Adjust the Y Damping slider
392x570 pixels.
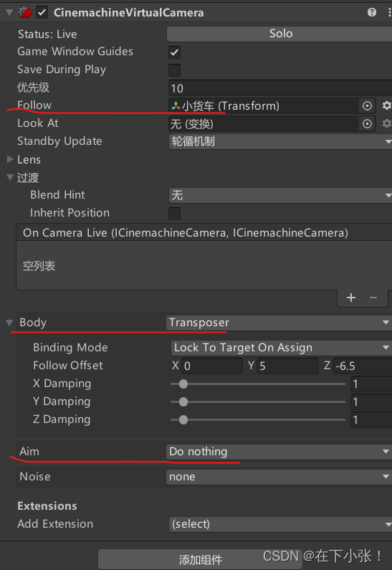pos(258,402)
